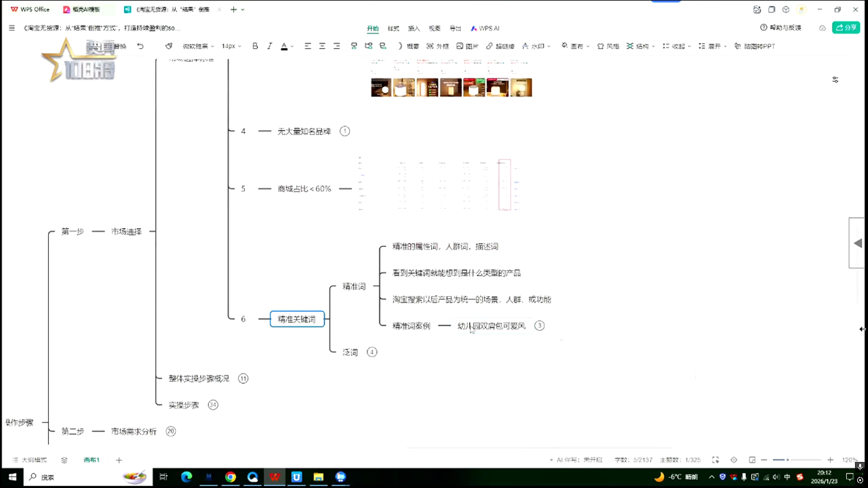The width and height of the screenshot is (868, 488).
Task: Toggle bold text formatting
Action: click(255, 46)
